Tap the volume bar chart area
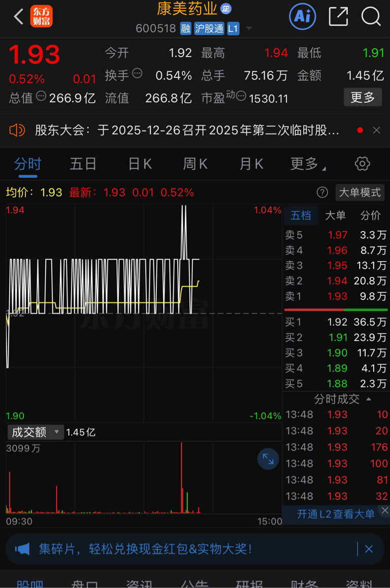390x588 pixels. (144, 478)
